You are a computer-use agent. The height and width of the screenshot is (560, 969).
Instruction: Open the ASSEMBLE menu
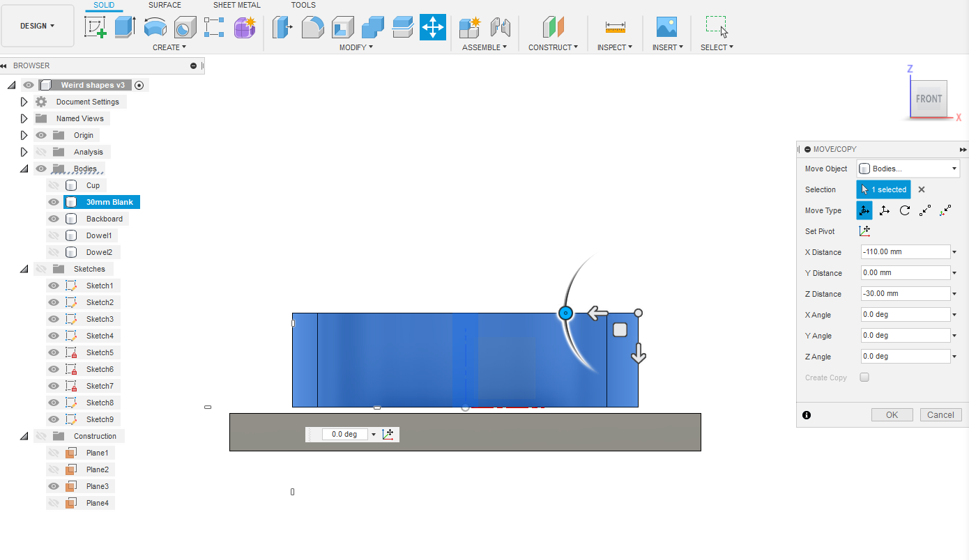click(484, 47)
